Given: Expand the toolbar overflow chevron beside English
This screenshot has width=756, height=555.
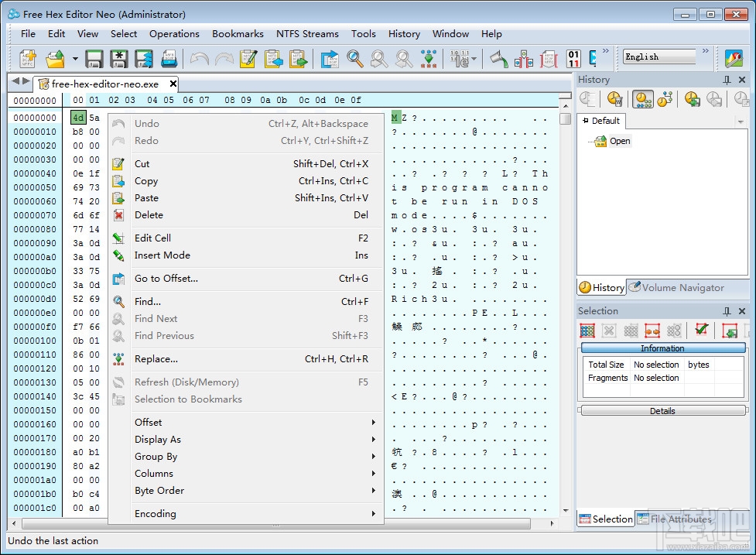Looking at the screenshot, I should [x=706, y=50].
